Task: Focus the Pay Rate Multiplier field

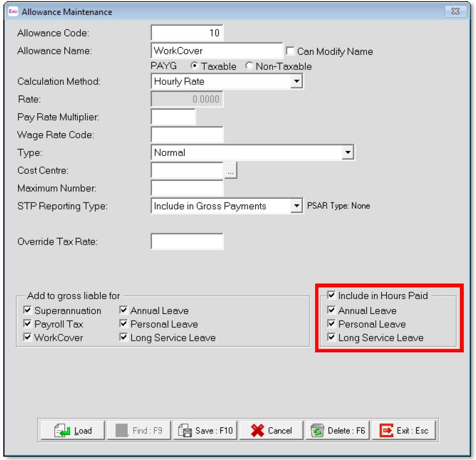Action: coord(173,117)
